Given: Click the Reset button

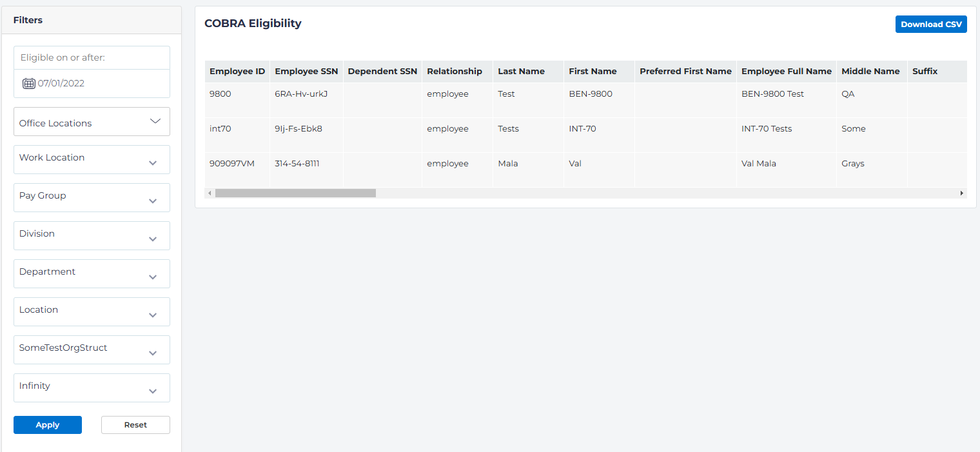Looking at the screenshot, I should (135, 425).
